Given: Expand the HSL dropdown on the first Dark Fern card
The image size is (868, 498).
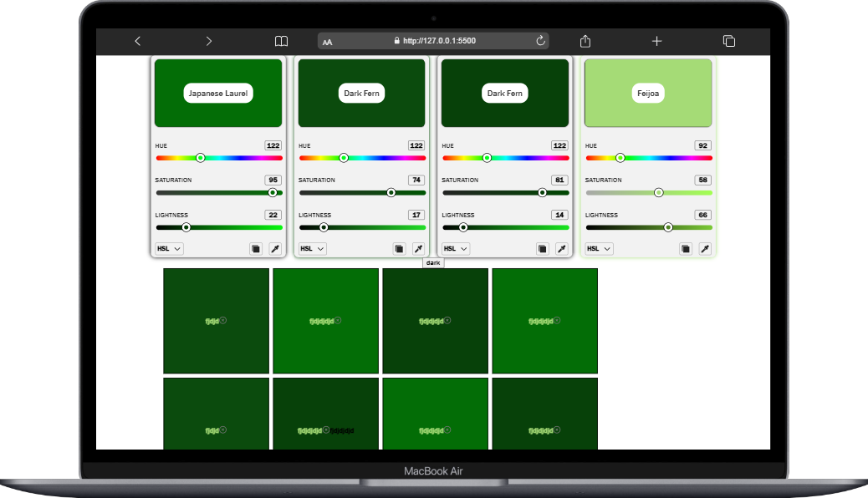Looking at the screenshot, I should click(311, 248).
